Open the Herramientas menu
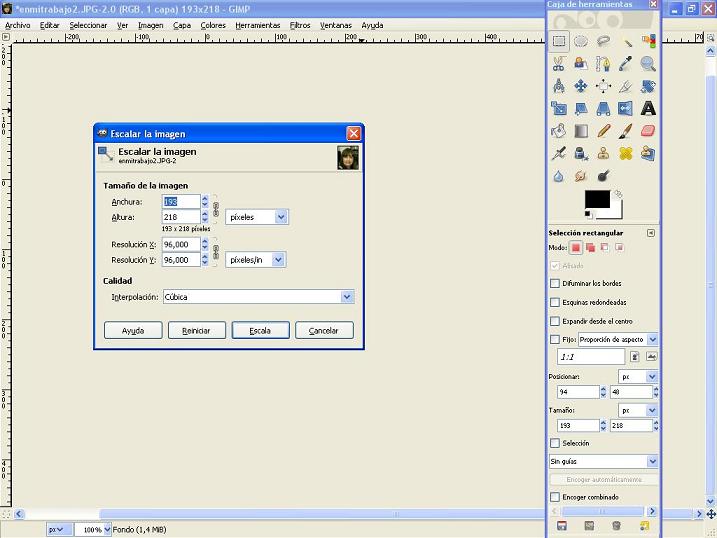Screen dimensions: 717x538 pos(257,26)
